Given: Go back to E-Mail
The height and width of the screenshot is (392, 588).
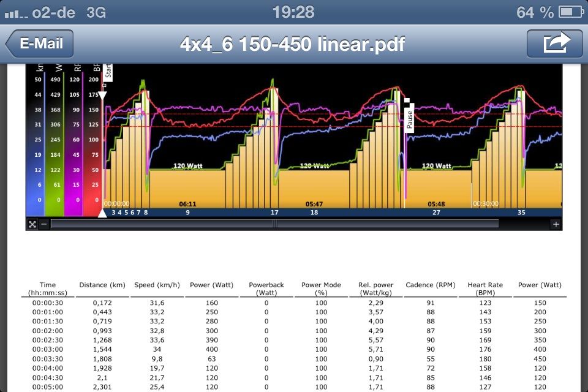Looking at the screenshot, I should click(x=39, y=43).
